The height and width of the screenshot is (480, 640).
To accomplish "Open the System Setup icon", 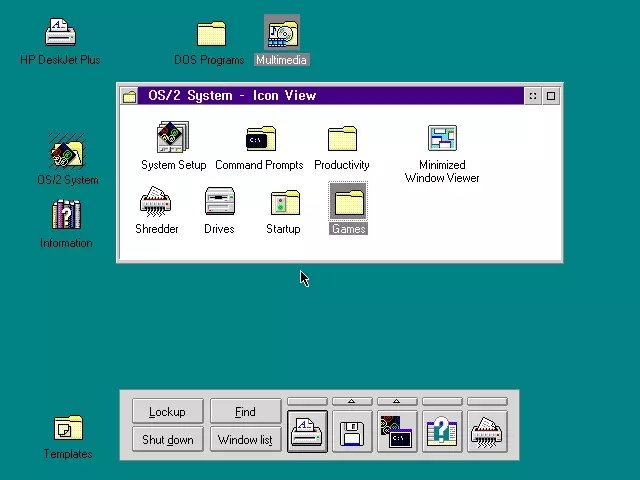I will point(173,140).
